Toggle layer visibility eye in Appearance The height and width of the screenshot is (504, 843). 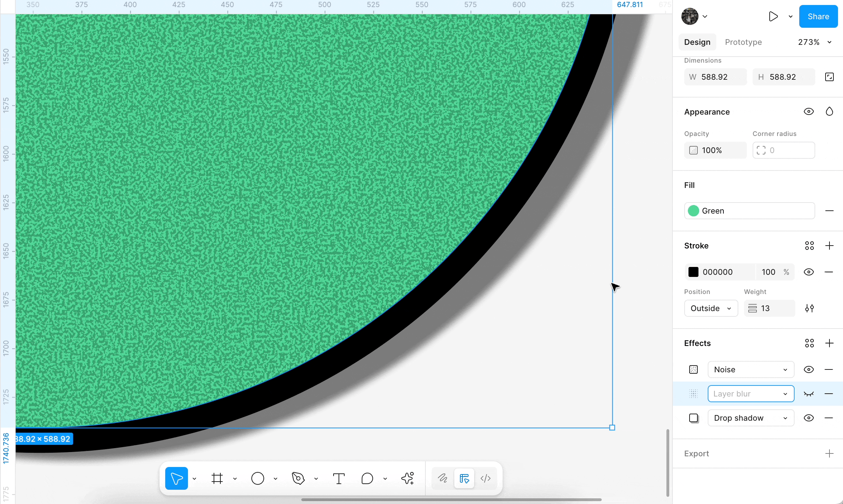[x=809, y=112]
